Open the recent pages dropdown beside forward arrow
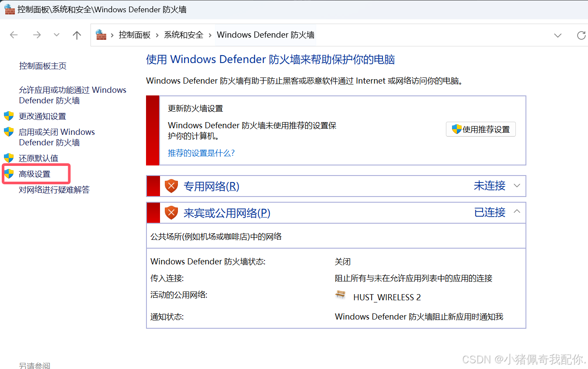588x369 pixels. 56,35
